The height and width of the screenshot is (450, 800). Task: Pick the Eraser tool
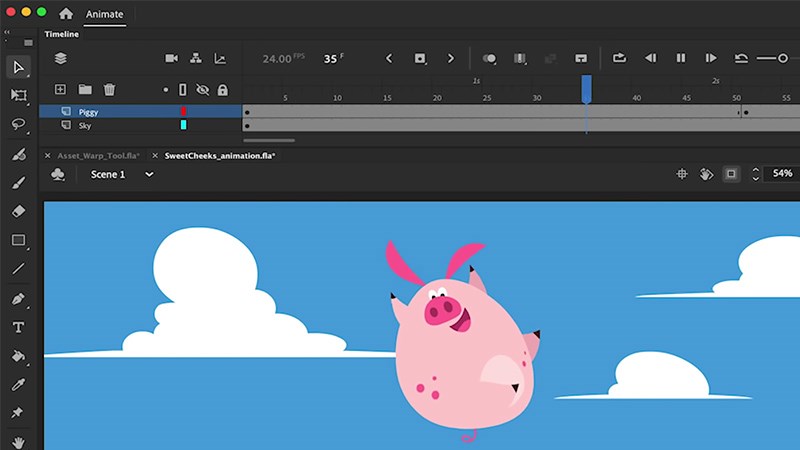point(18,211)
